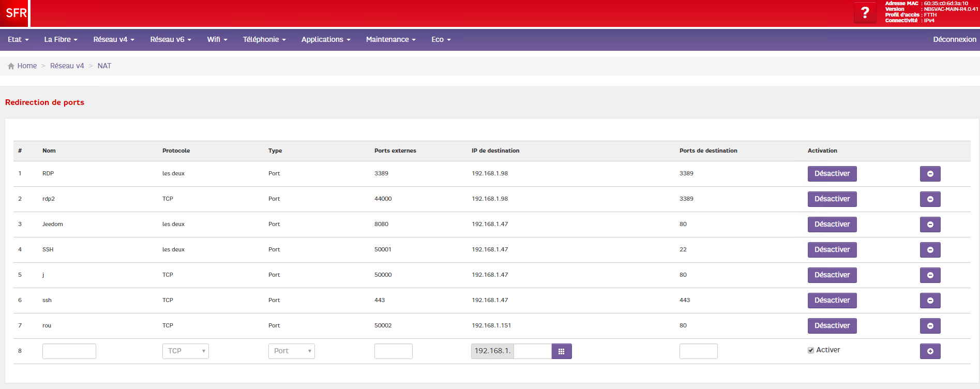The image size is (980, 389).
Task: Open the TCP protocol dropdown
Action: [185, 351]
